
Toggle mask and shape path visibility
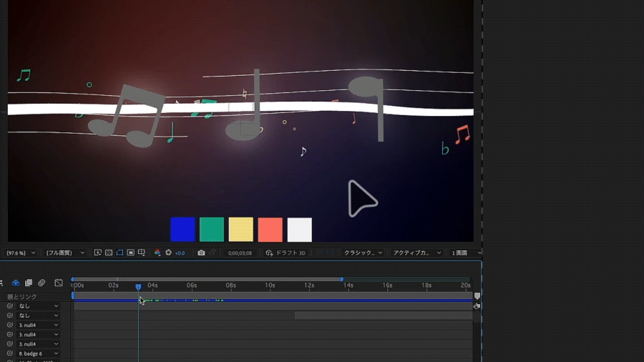[x=119, y=253]
